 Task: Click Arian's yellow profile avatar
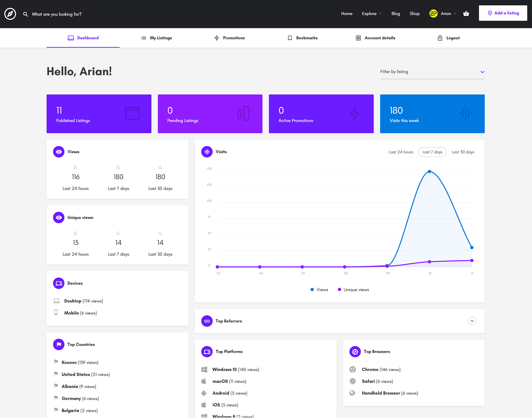pyautogui.click(x=433, y=14)
